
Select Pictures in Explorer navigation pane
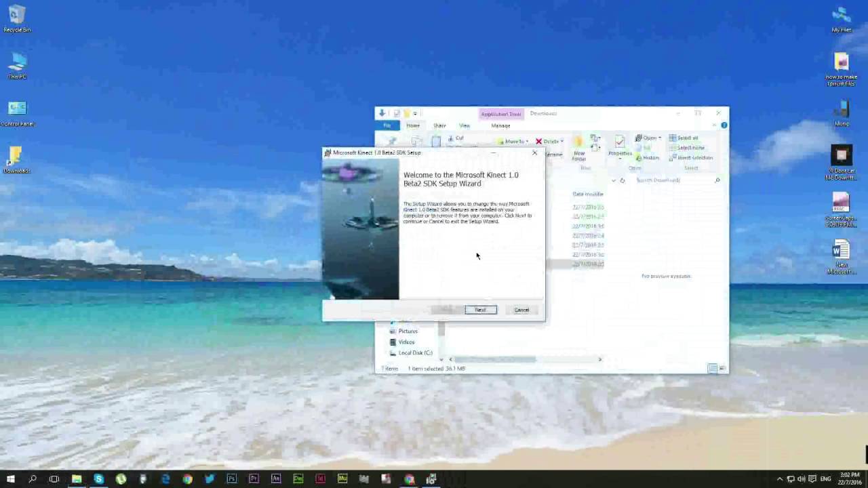pyautogui.click(x=405, y=331)
